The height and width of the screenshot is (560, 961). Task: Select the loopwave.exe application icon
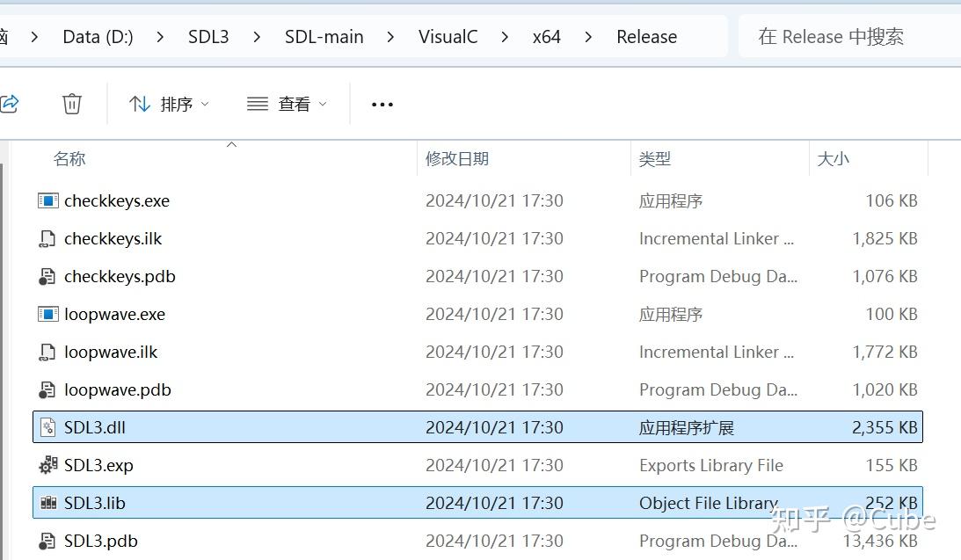[x=48, y=314]
